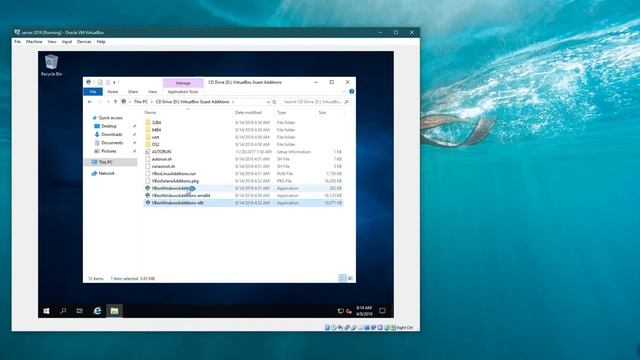Open the Recycle Bin desktop icon
The image size is (640, 360).
tap(51, 65)
